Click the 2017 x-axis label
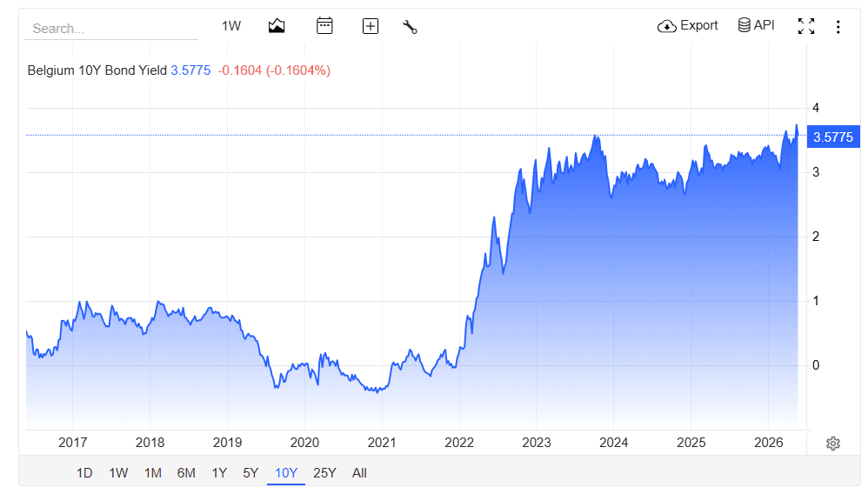The height and width of the screenshot is (494, 868). 72,443
